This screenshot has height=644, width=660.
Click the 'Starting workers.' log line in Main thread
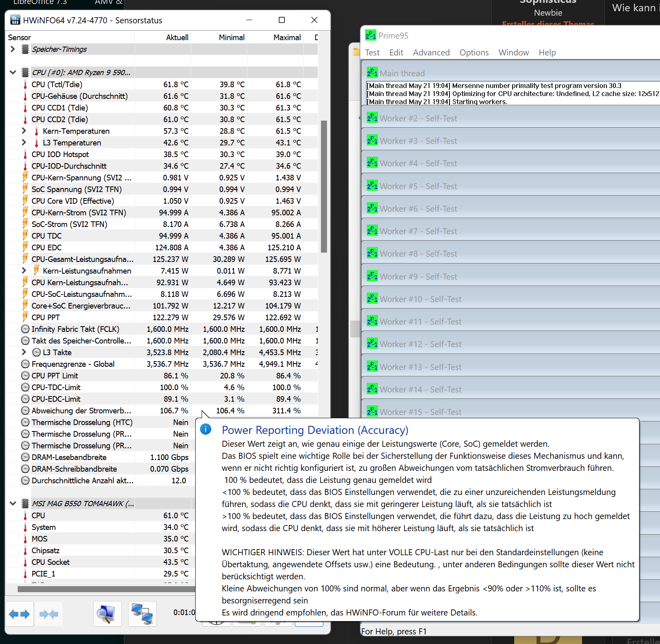coord(437,102)
